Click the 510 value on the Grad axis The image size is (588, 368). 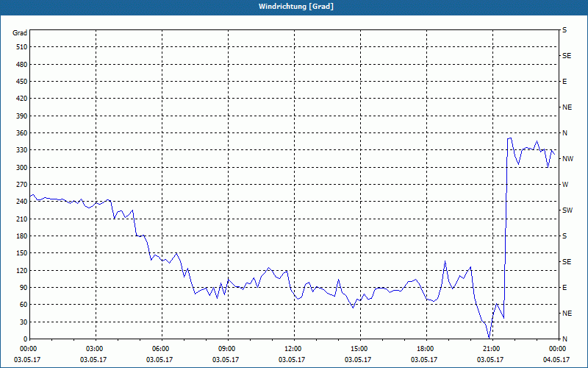pyautogui.click(x=21, y=47)
